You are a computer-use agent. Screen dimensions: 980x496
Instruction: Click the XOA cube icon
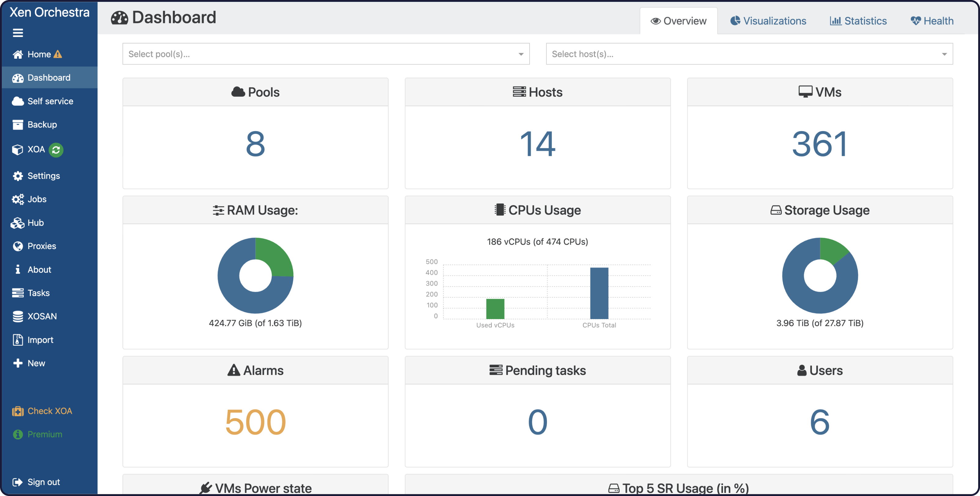point(17,149)
